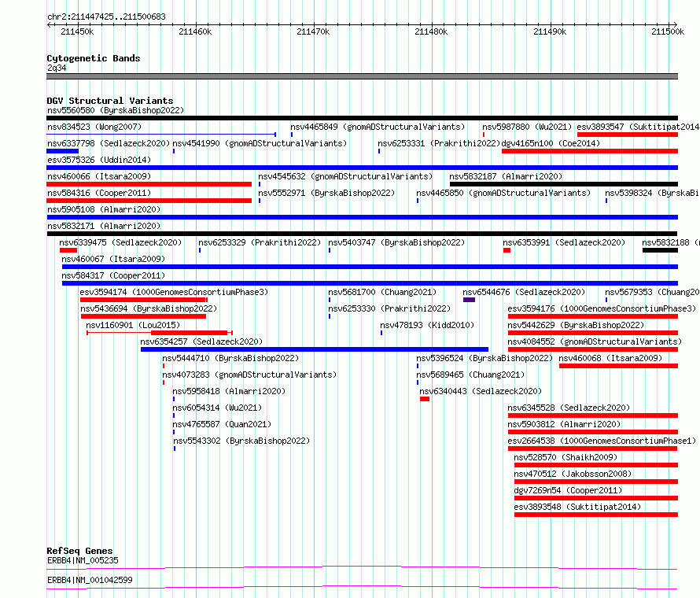Click the Cytogenetic Bands track title
700x598 pixels.
[94, 58]
